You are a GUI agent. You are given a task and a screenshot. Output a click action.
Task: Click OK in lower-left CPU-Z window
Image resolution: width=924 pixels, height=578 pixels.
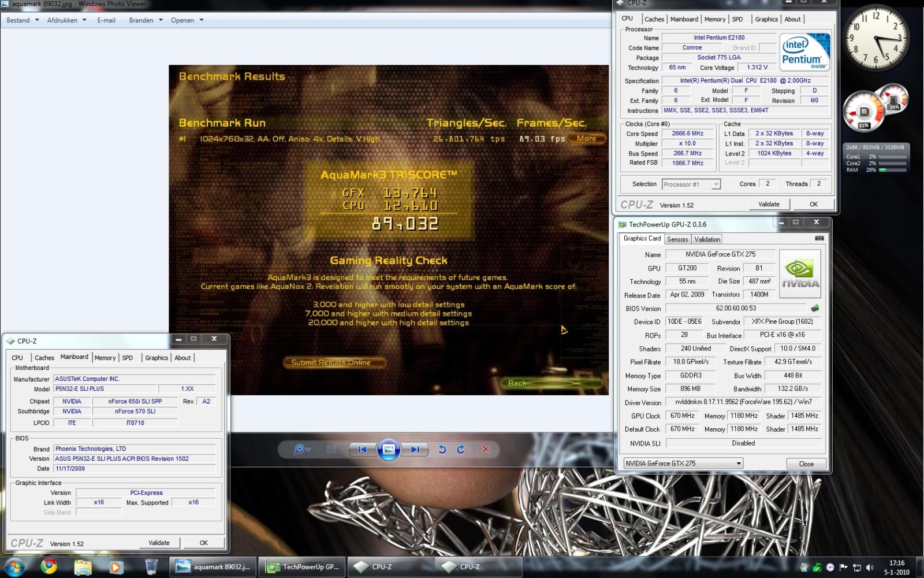coord(203,543)
